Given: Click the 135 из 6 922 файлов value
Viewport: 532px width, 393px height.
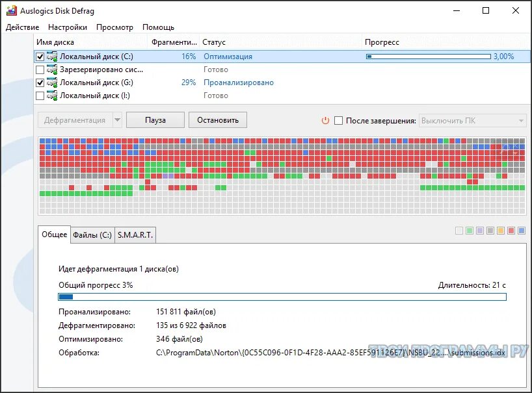Looking at the screenshot, I should (x=191, y=325).
